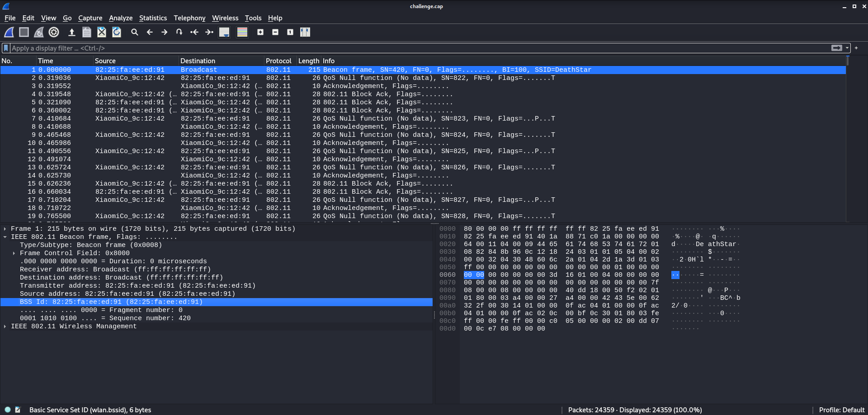Go forward in packet history
This screenshot has height=415, width=868.
(x=165, y=32)
